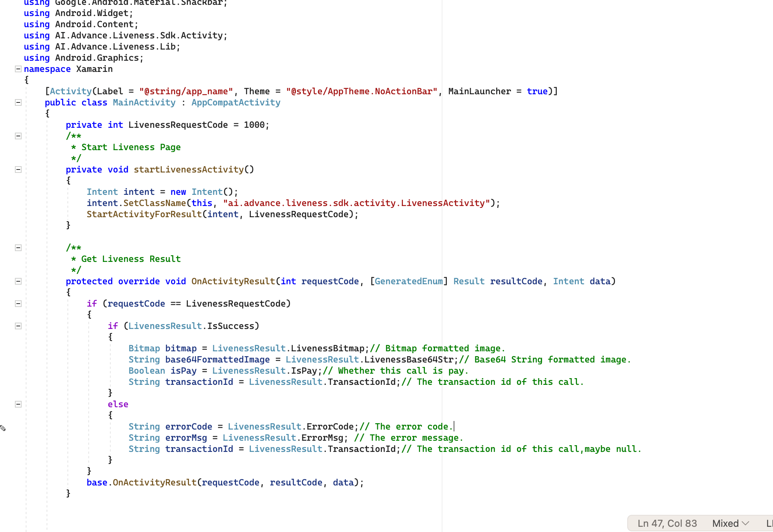Open the Mixed line endings dropdown
Screen dimensions: 773x532
point(731,523)
